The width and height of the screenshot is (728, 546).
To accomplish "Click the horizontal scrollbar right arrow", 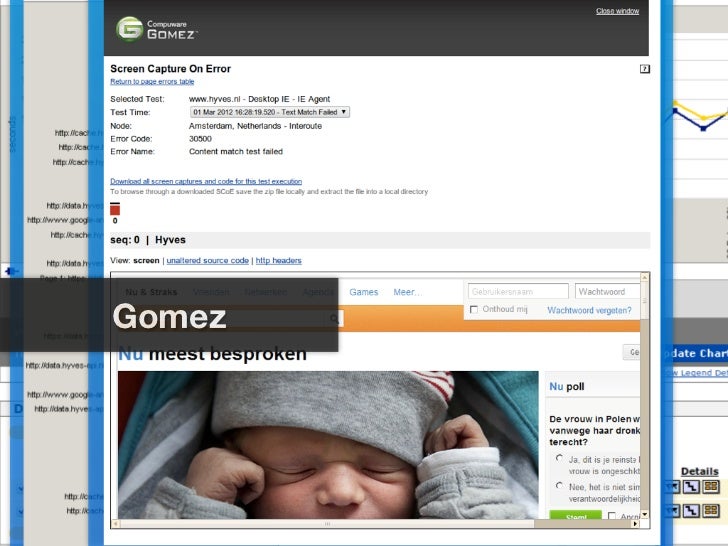I will [x=636, y=524].
